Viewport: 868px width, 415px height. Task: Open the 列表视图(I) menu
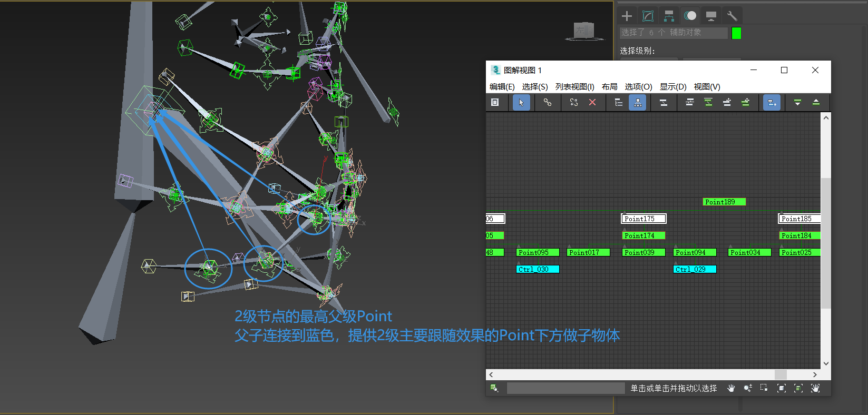pos(574,86)
